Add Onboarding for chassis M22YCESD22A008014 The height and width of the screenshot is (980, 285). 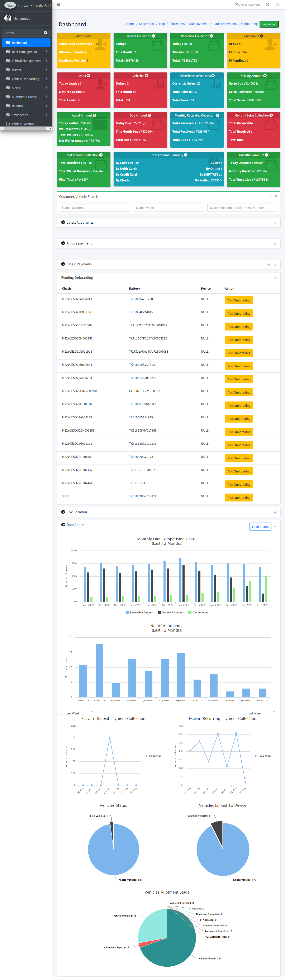[x=239, y=301]
